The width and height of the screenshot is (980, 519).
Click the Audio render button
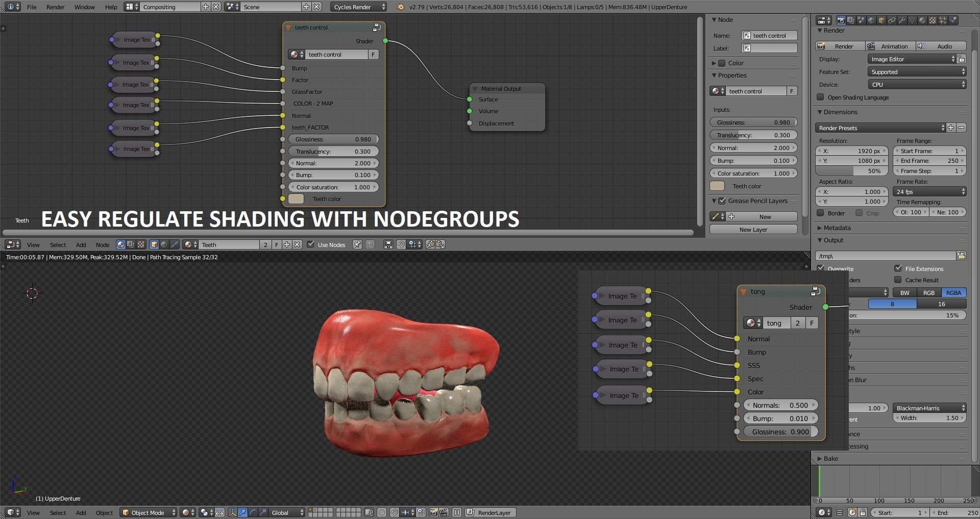click(x=941, y=46)
